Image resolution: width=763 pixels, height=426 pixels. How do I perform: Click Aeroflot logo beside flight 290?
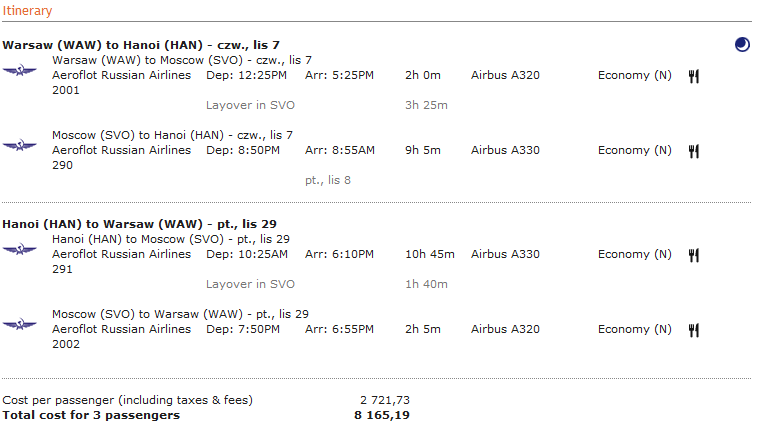pos(19,145)
